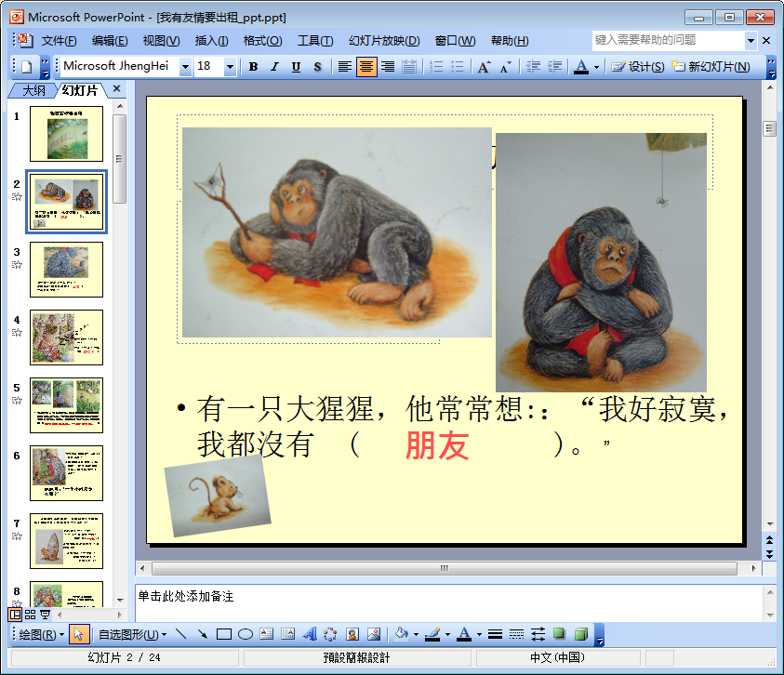This screenshot has width=784, height=675.
Task: Choose the Arrow drawing tool
Action: pos(202,635)
